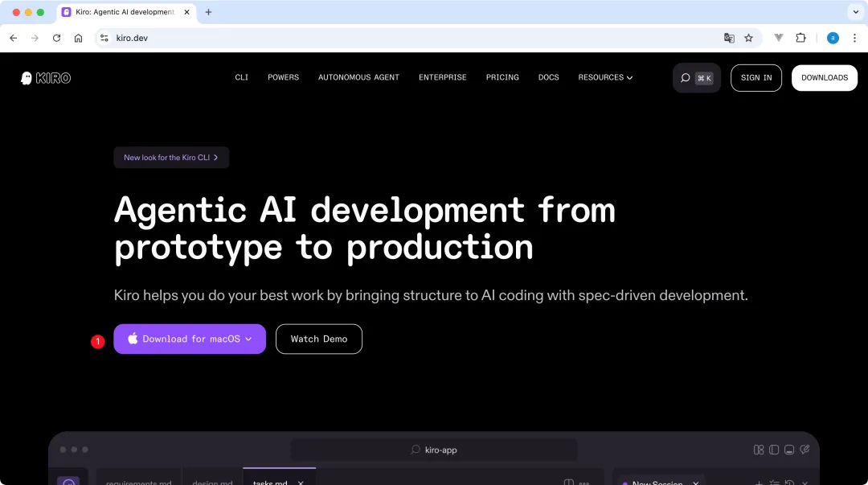Screen dimensions: 868x485
Task: View site information icon beside kiro.dev
Action: coord(104,38)
